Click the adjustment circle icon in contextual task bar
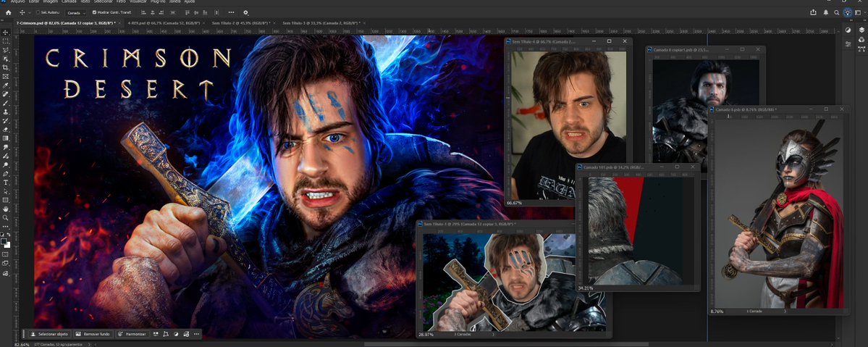Viewport: 868px width, 347px height. click(177, 334)
